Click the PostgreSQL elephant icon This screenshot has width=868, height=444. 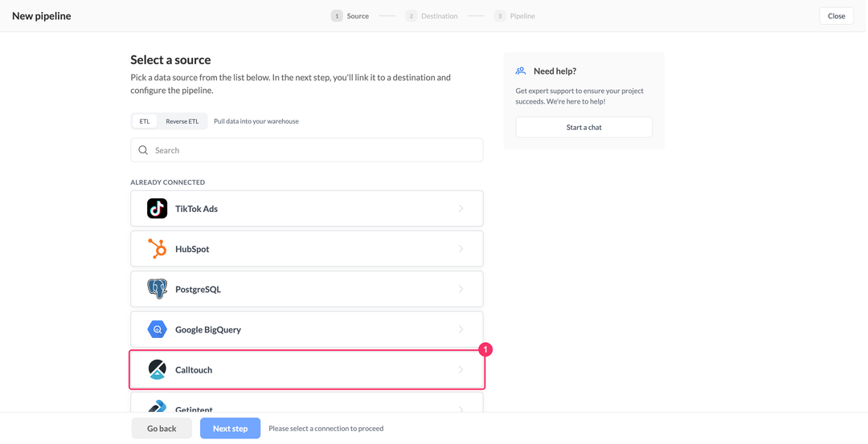click(158, 289)
